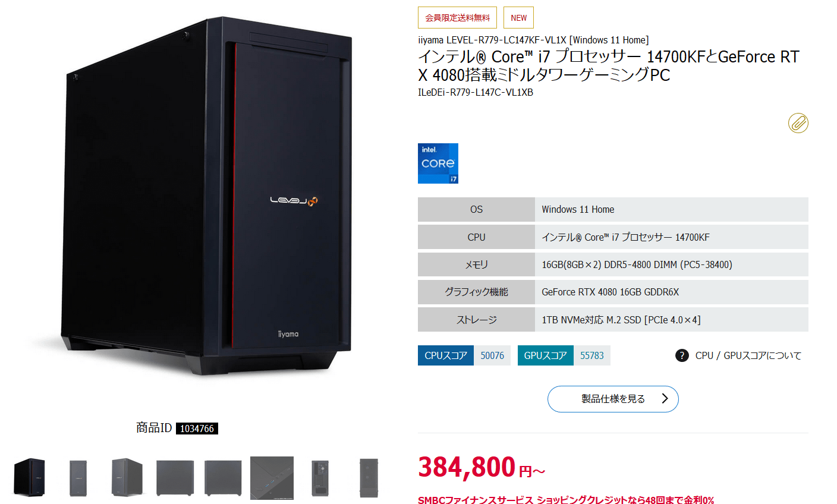The height and width of the screenshot is (504, 837).
Task: Select the fourth side-panel thumbnail
Action: (x=175, y=478)
